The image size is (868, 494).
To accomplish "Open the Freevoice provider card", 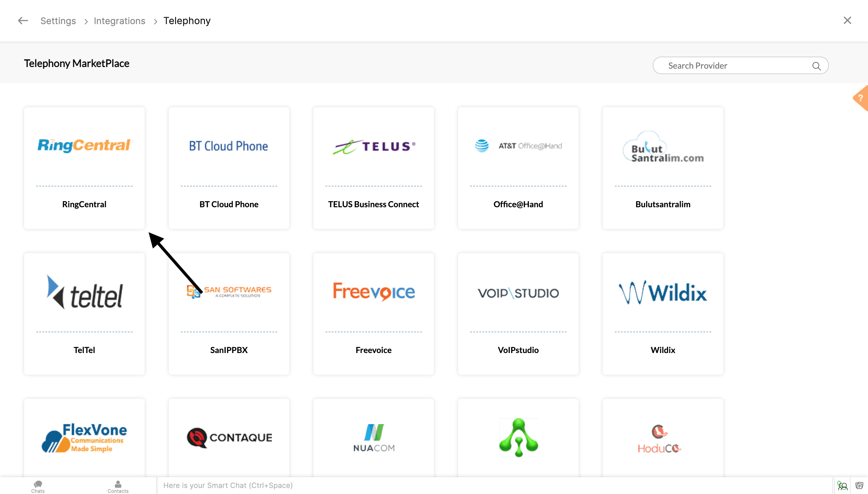I will pyautogui.click(x=373, y=314).
